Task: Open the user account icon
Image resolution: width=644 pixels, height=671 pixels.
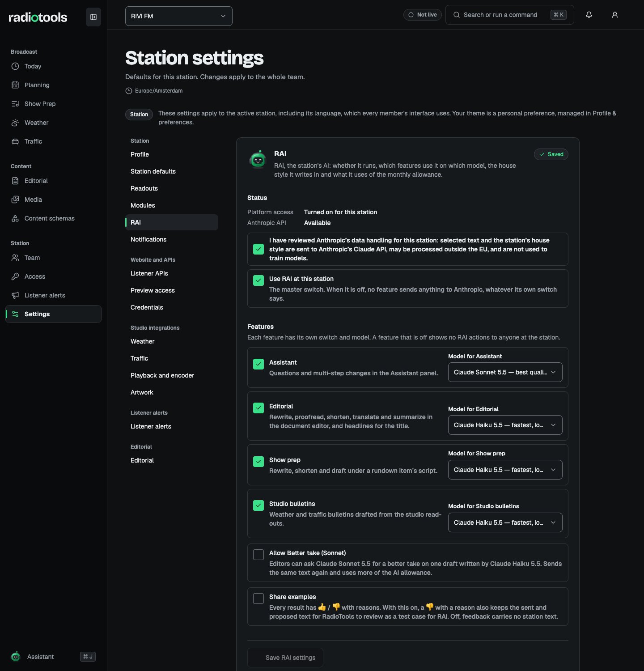Action: pyautogui.click(x=615, y=15)
